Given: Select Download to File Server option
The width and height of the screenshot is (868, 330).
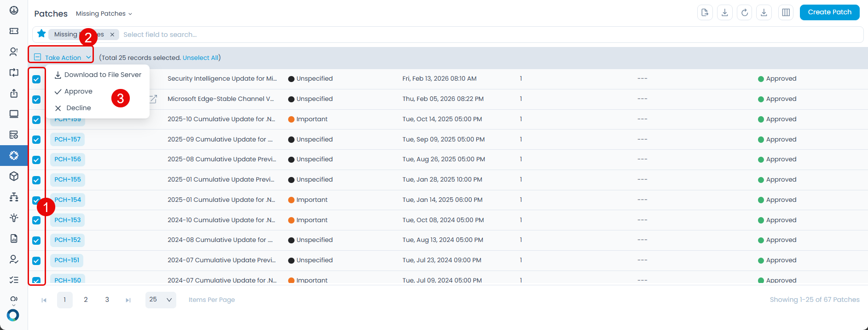Looking at the screenshot, I should click(102, 75).
